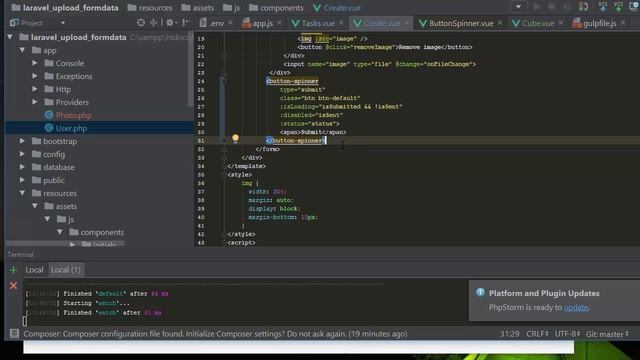Collapse laravel_upload_formdata root folder
Viewport: 640px width, 360px height.
click(10, 37)
